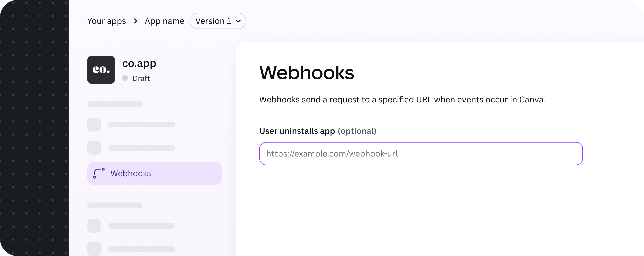The width and height of the screenshot is (644, 256).
Task: Open the App name breadcrumb
Action: coord(164,21)
